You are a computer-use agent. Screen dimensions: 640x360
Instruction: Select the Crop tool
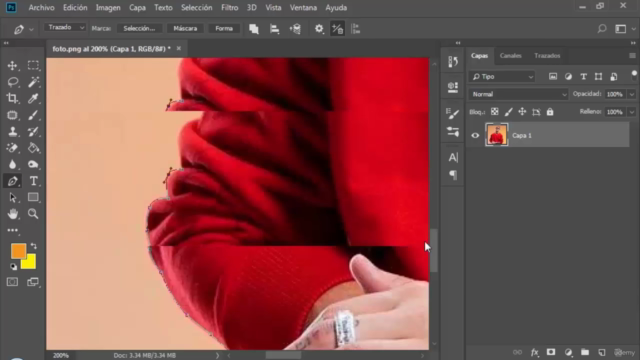12,98
